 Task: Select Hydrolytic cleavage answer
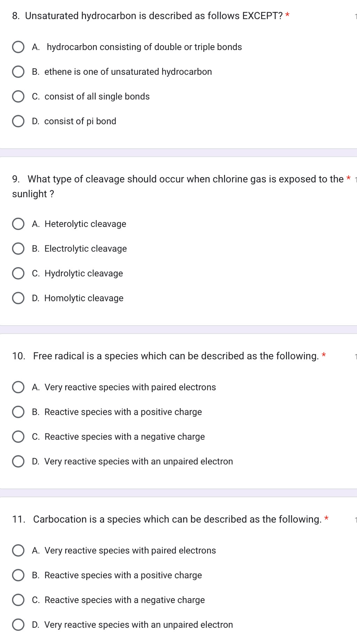pos(18,273)
